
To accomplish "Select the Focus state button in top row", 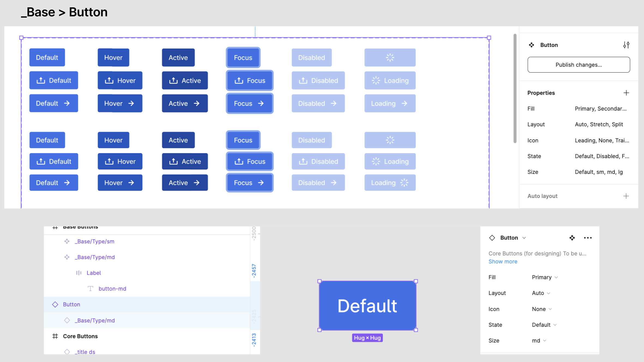I will point(243,57).
